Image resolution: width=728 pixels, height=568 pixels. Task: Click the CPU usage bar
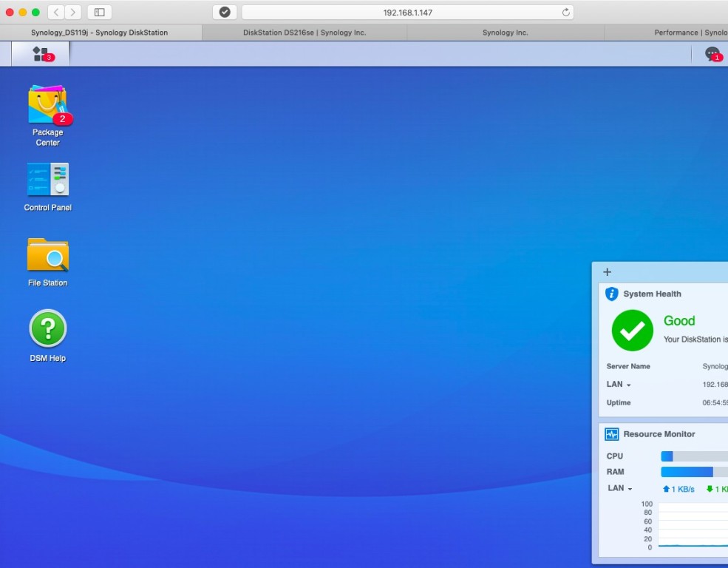695,456
